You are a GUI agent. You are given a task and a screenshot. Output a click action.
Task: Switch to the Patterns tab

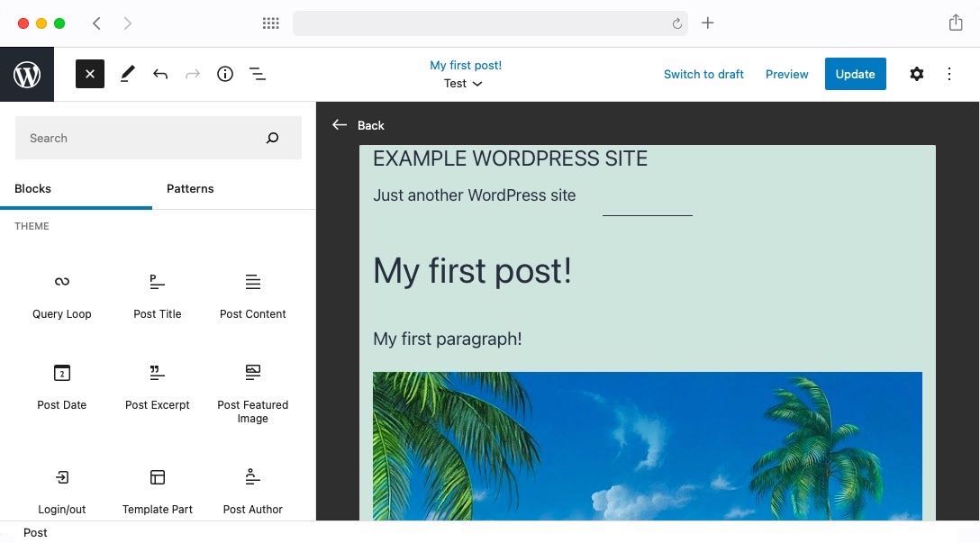click(x=190, y=188)
